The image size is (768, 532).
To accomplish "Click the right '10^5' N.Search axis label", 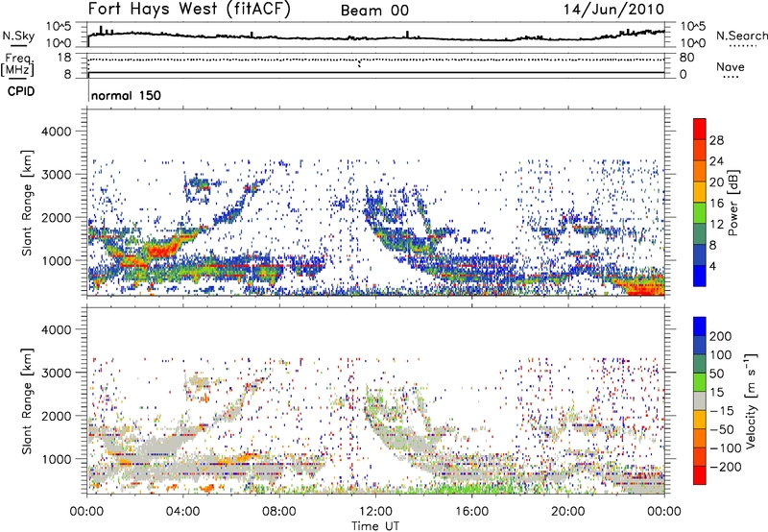I will tap(693, 27).
